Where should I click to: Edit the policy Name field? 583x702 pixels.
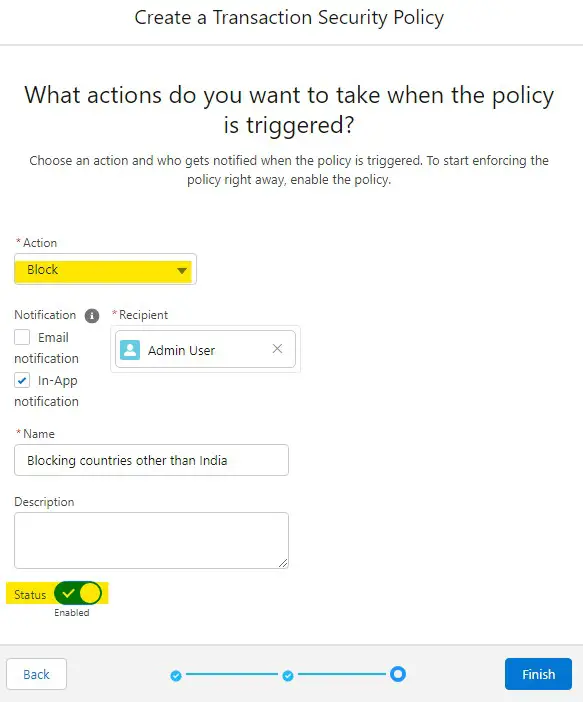151,460
